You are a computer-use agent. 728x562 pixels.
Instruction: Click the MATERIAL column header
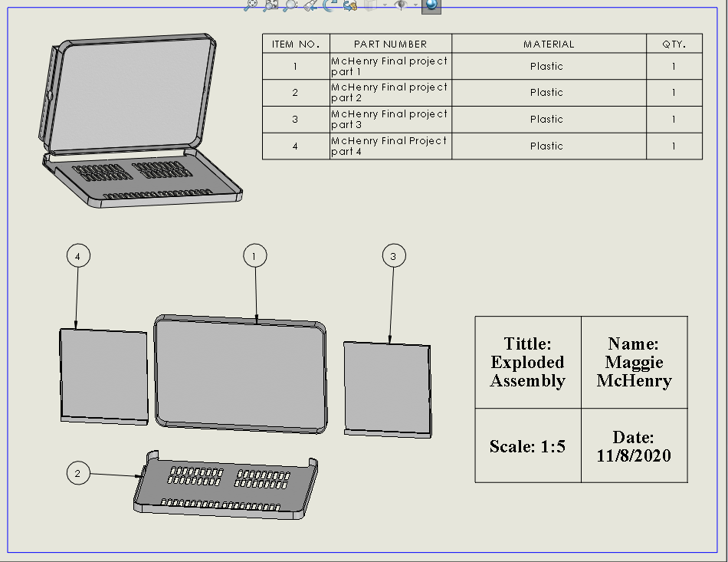pyautogui.click(x=548, y=44)
